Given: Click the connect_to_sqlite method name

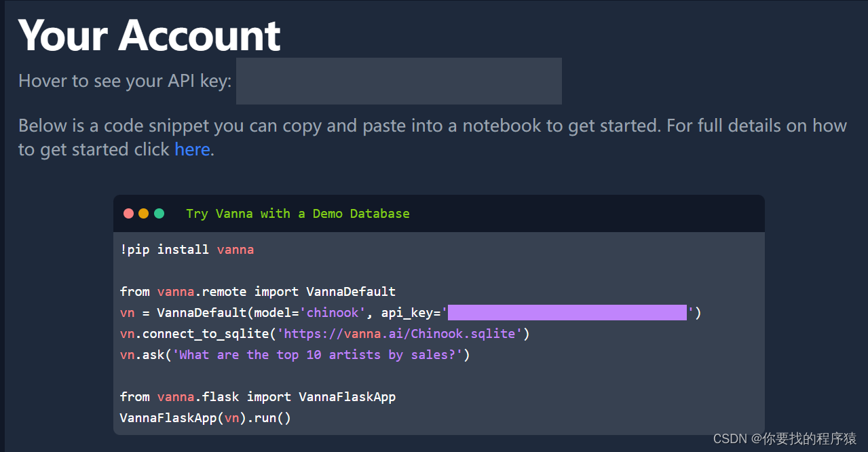Looking at the screenshot, I should (206, 333).
